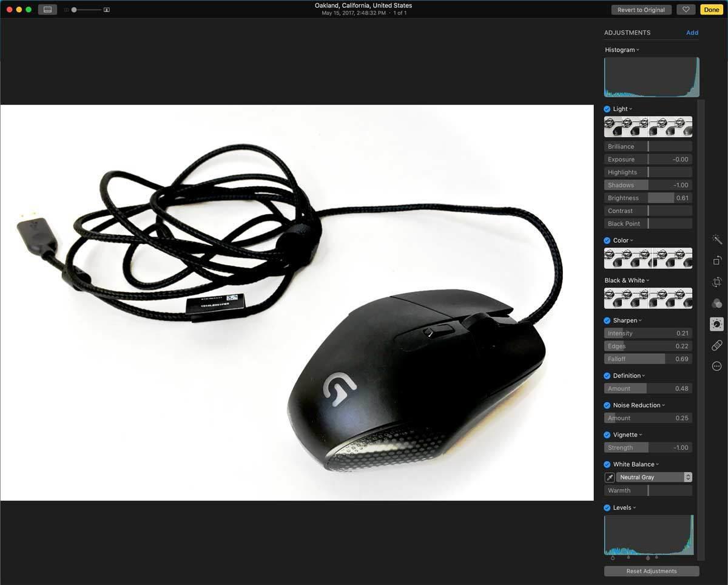Click the Sharpen Intensity slider
The width and height of the screenshot is (728, 585).
pyautogui.click(x=648, y=333)
